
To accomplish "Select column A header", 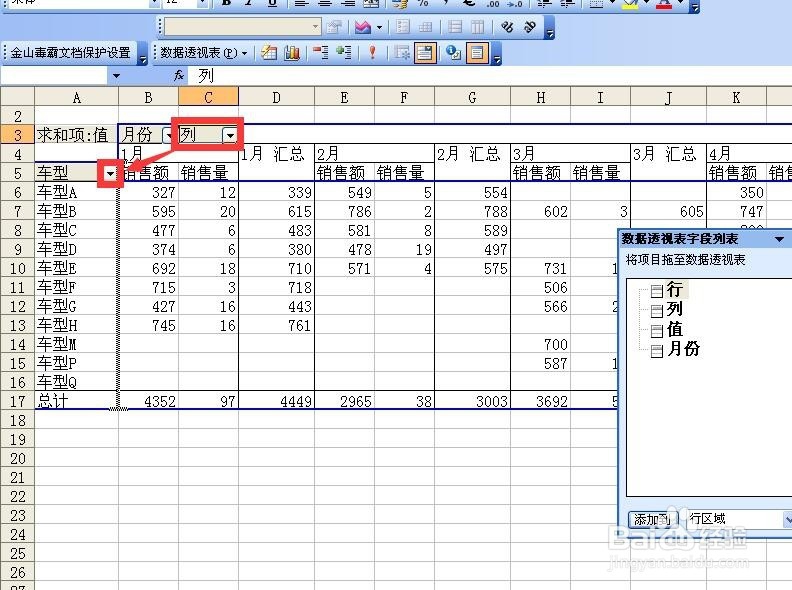I will [x=76, y=97].
